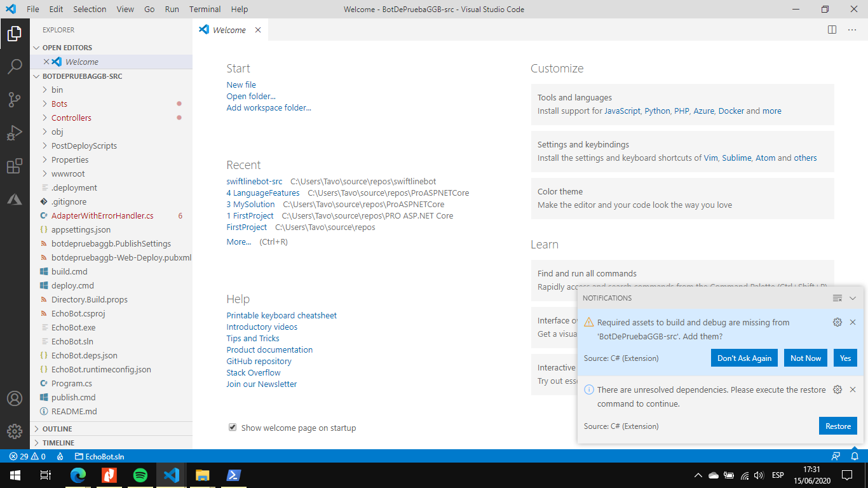Viewport: 868px width, 488px height.
Task: Click Don't Ask Again button
Action: click(744, 358)
